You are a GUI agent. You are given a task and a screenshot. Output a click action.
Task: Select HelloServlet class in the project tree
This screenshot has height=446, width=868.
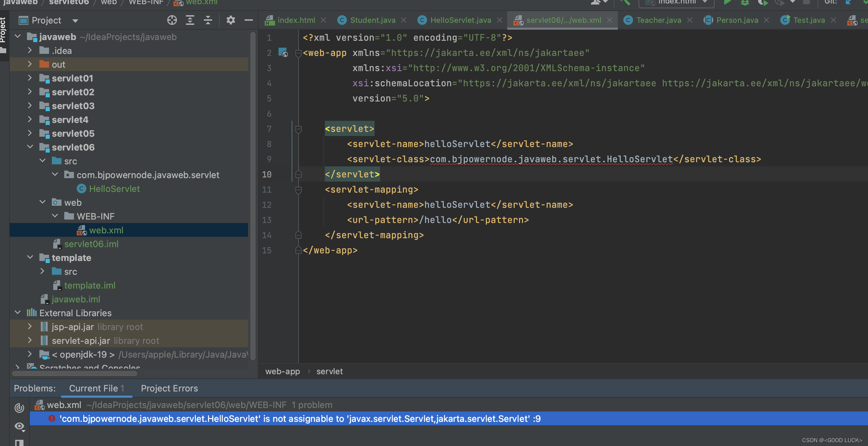[114, 189]
